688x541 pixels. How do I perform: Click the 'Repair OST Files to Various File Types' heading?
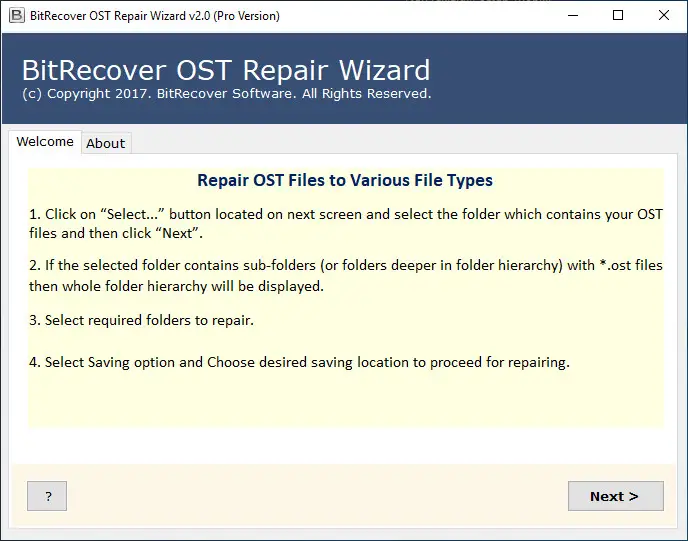(345, 180)
